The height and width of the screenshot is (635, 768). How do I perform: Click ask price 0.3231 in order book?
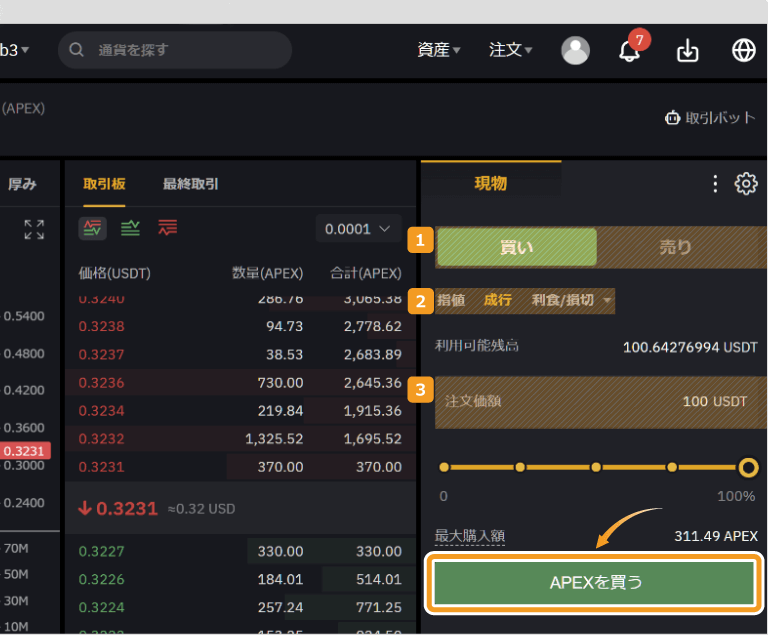(101, 467)
